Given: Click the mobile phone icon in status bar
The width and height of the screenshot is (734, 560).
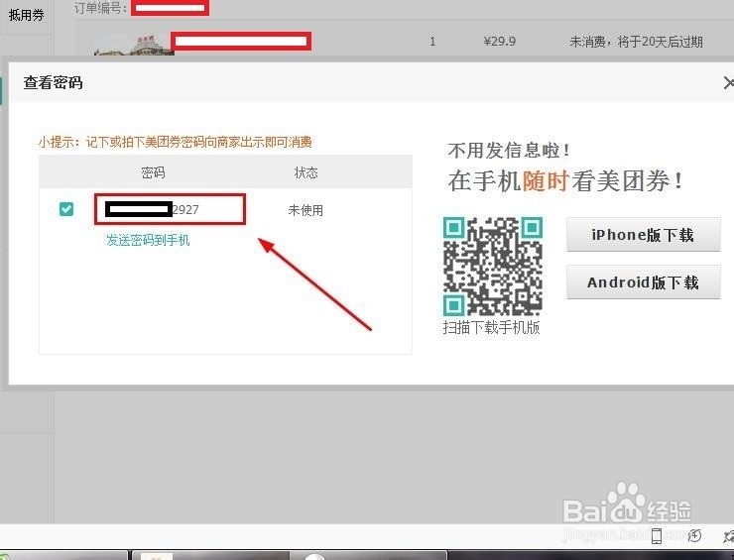Looking at the screenshot, I should coord(657,535).
